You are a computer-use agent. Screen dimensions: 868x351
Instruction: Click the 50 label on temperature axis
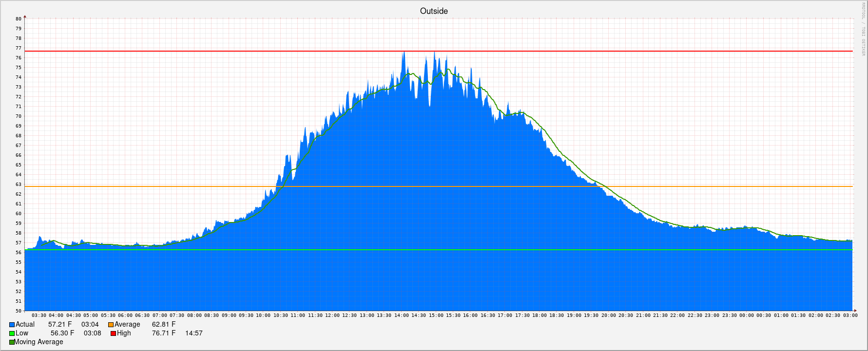(19, 311)
